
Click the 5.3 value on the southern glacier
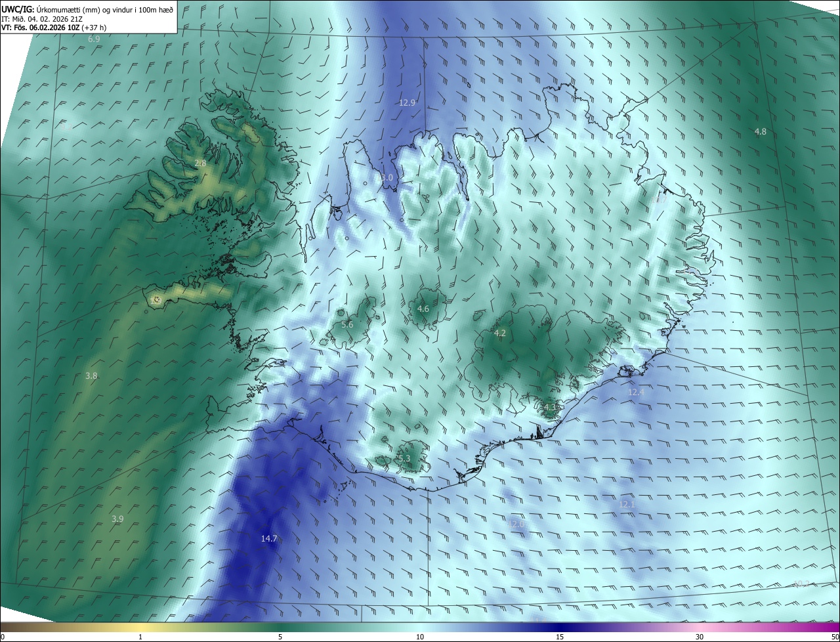[404, 458]
